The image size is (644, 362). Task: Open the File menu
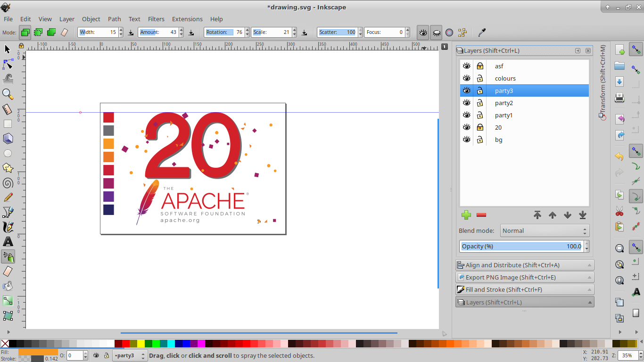(x=8, y=19)
